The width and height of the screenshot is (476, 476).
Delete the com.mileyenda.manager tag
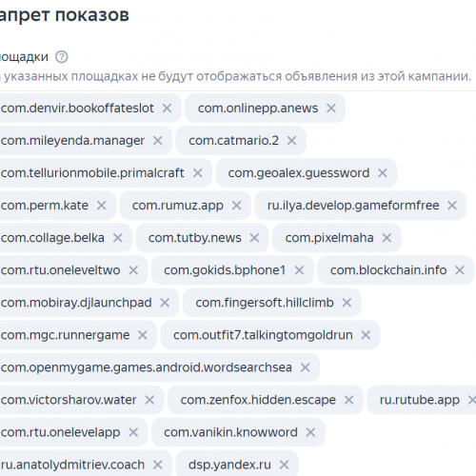158,141
